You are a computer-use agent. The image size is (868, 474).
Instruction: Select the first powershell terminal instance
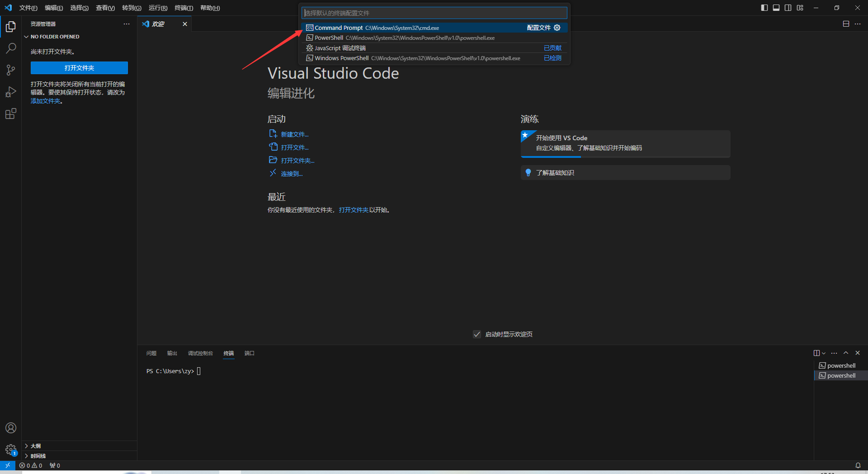(x=841, y=365)
